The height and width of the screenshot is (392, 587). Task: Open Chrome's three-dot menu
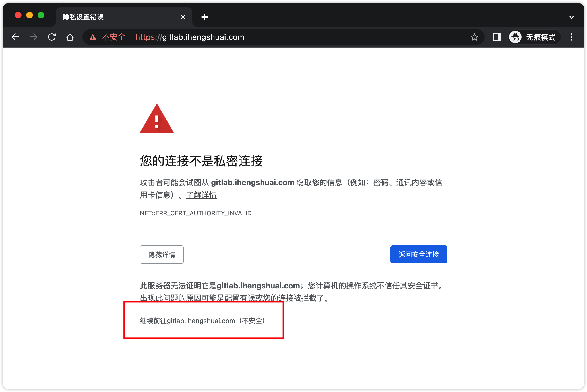pos(572,37)
